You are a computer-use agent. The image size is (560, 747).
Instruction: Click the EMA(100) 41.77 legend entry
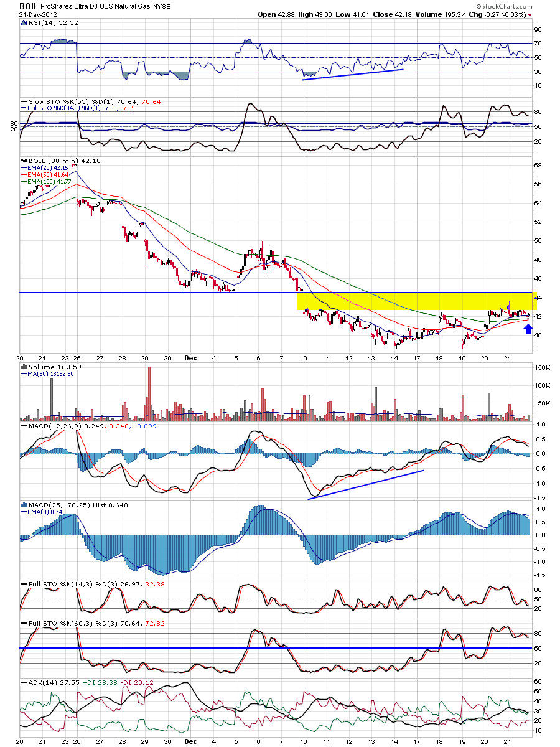point(45,181)
